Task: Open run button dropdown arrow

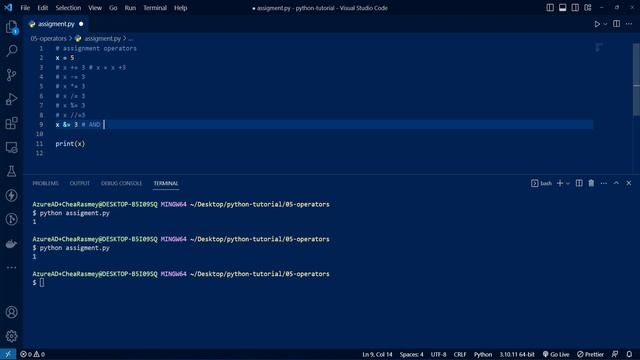Action: (x=605, y=24)
